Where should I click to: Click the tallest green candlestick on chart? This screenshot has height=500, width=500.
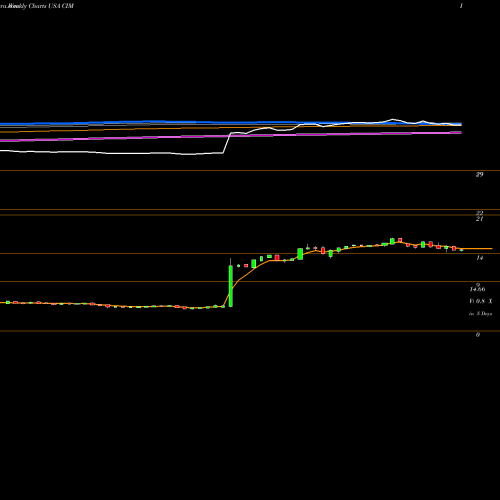pos(231,286)
